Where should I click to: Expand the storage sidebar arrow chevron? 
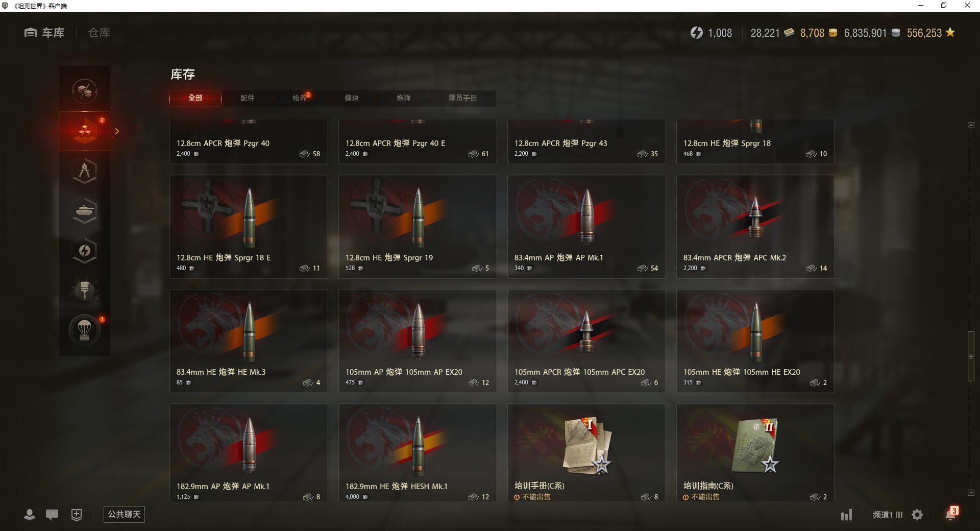[117, 131]
